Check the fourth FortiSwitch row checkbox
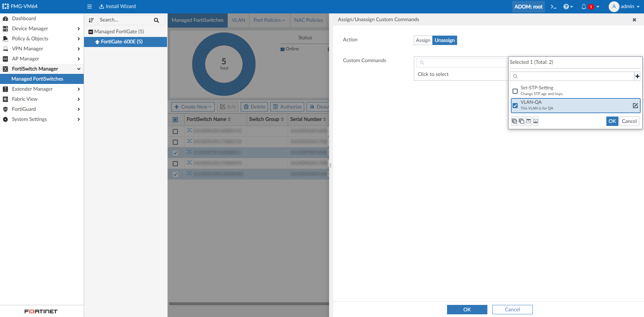The height and width of the screenshot is (317, 644). (x=175, y=164)
